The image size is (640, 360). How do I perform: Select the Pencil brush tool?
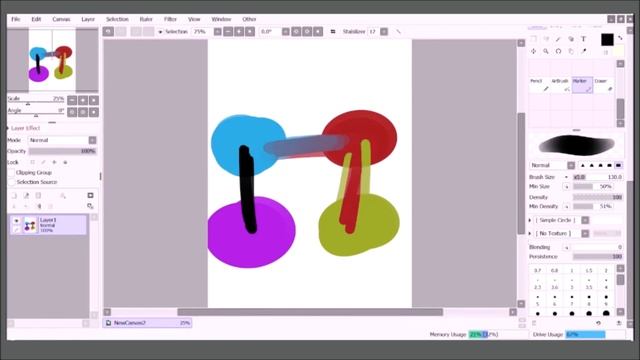(x=540, y=85)
